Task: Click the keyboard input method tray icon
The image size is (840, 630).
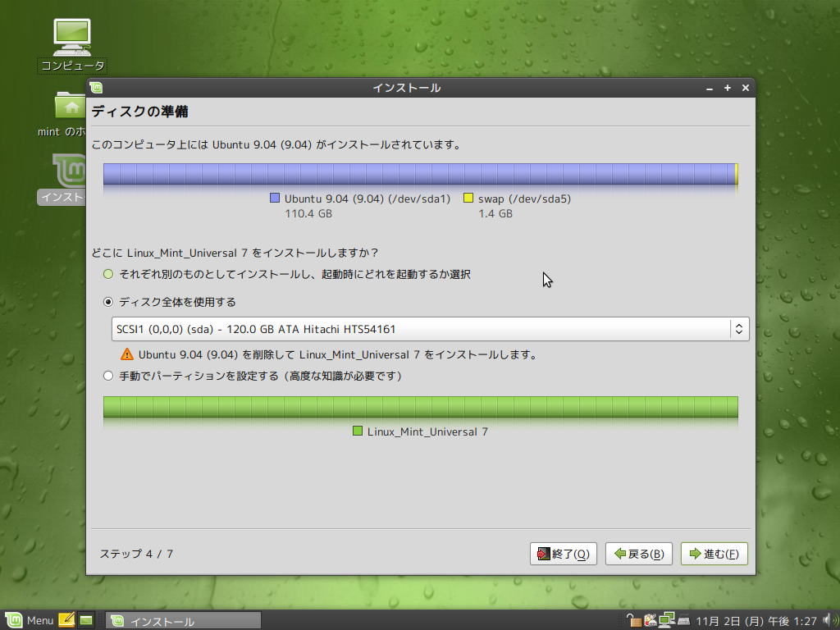Action: click(x=683, y=620)
